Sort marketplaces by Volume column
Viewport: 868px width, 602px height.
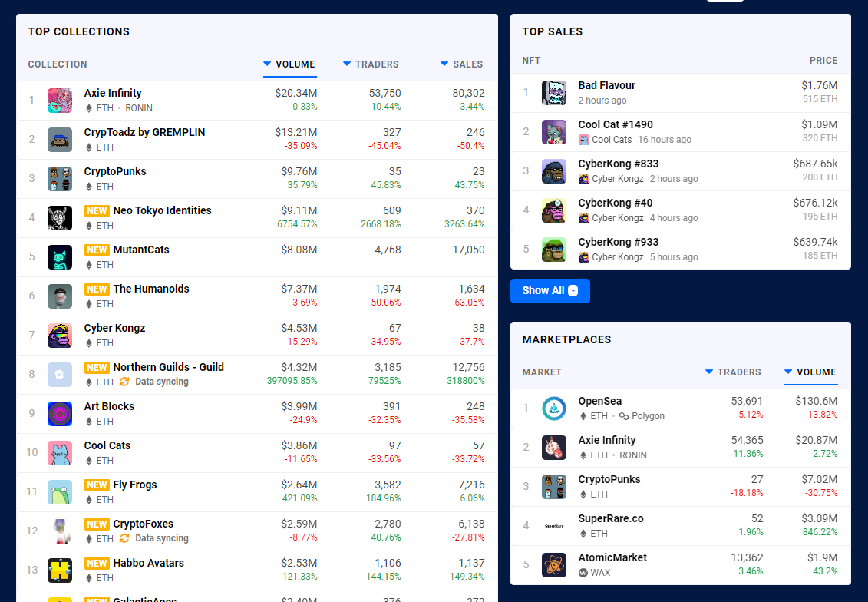coord(810,372)
